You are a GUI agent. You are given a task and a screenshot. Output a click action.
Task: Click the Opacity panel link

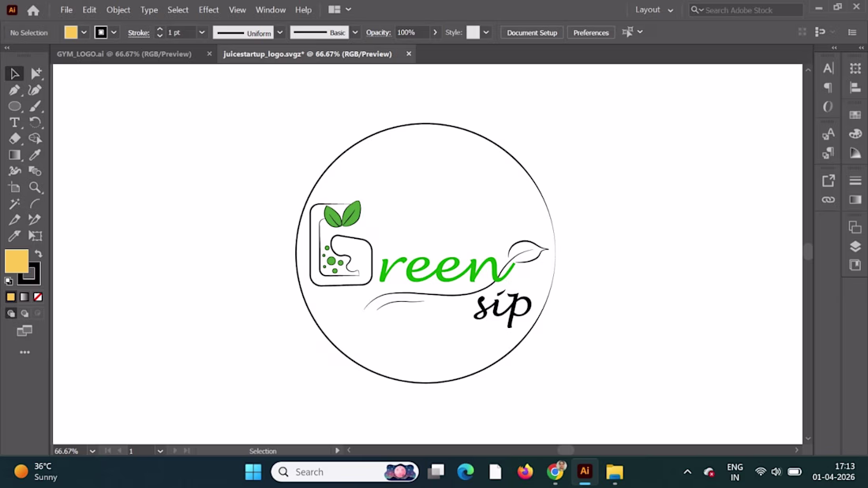coord(378,32)
